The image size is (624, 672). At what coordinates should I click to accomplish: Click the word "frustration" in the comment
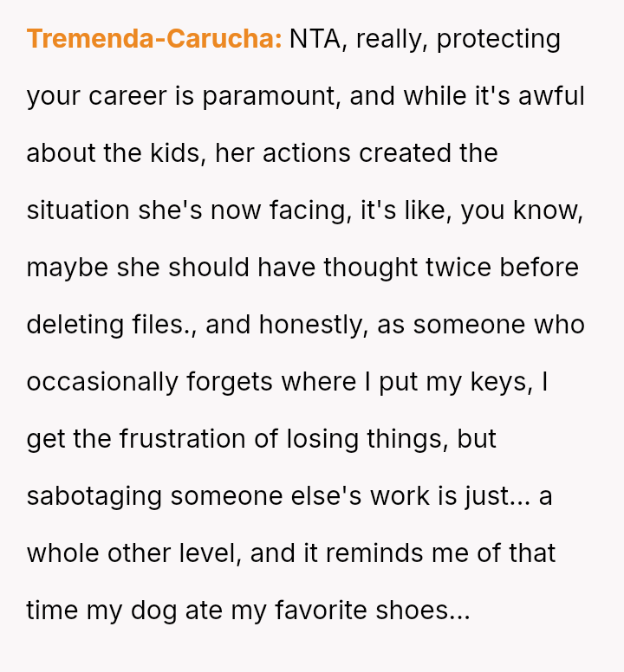[x=179, y=439]
